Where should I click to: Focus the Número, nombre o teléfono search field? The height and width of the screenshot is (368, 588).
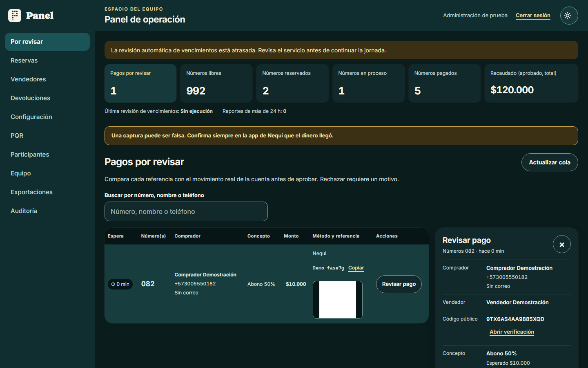pos(186,211)
